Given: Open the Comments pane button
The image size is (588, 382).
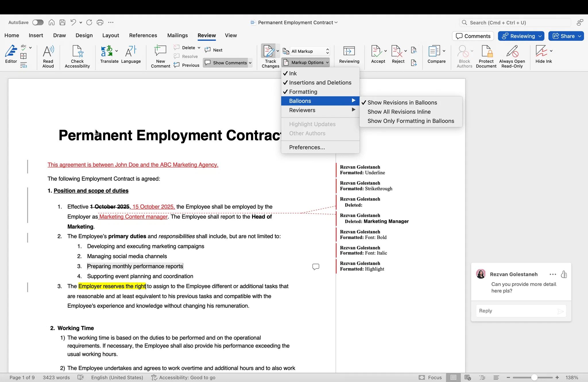Looking at the screenshot, I should pyautogui.click(x=473, y=36).
